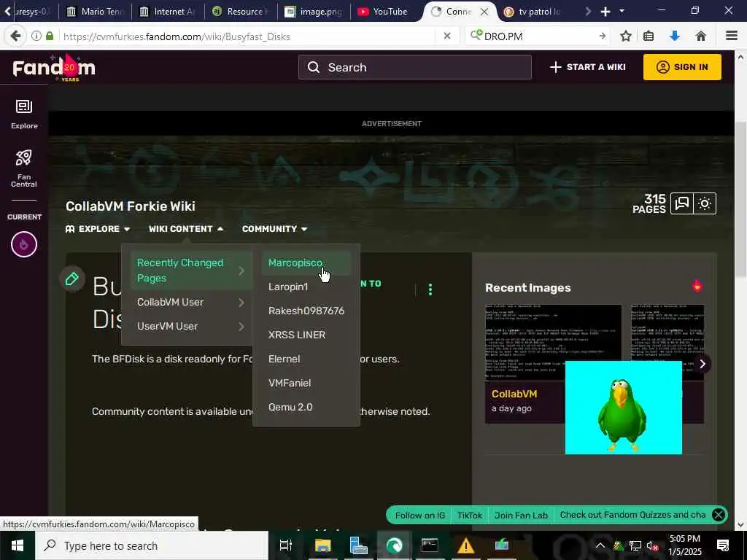Open the Windows Start menu
The height and width of the screenshot is (560, 747).
18,545
